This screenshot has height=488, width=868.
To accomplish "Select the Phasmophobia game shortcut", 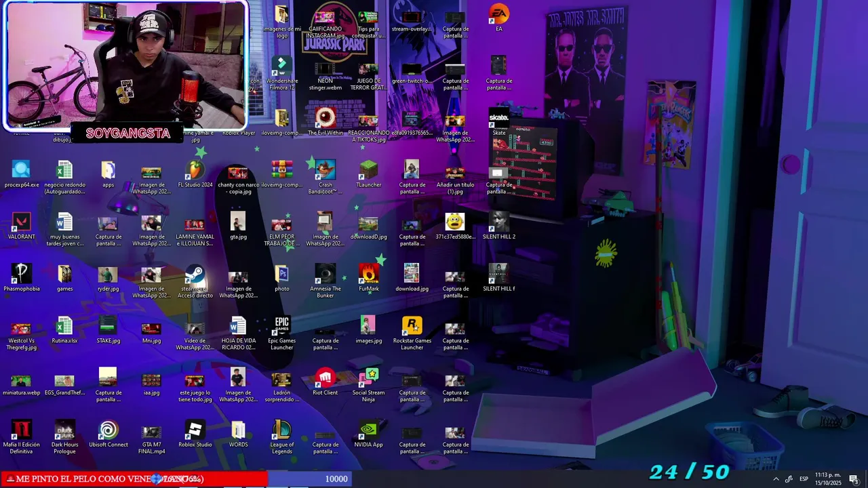I will [21, 278].
